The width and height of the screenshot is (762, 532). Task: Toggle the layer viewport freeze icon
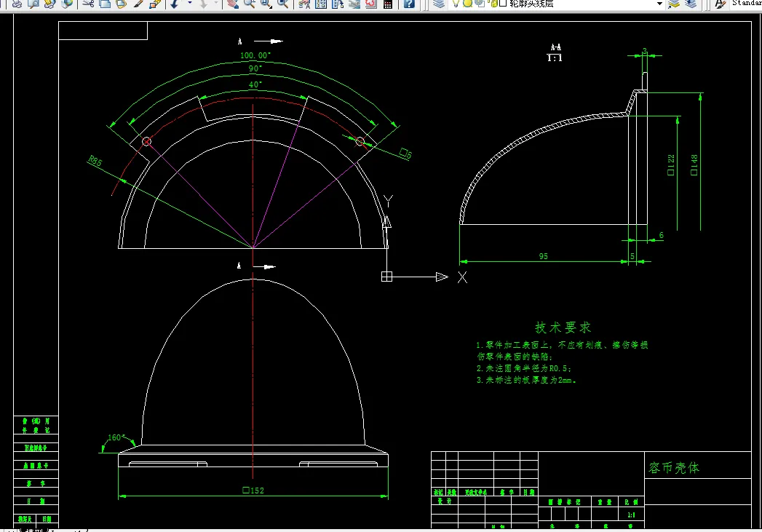click(480, 4)
